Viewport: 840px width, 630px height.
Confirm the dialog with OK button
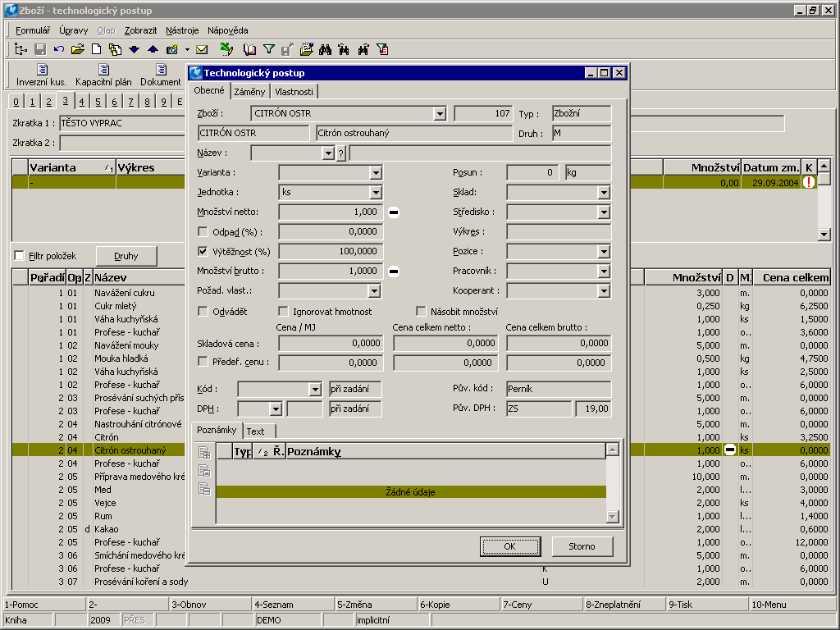[509, 546]
